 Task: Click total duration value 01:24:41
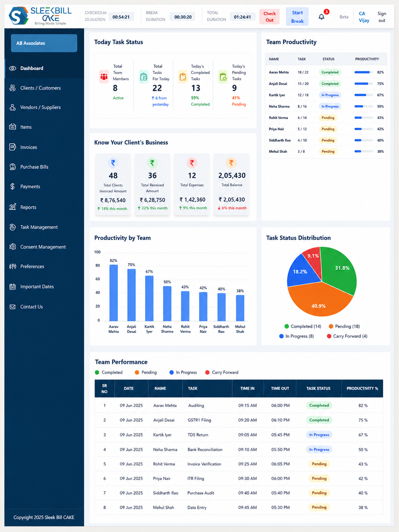point(242,17)
